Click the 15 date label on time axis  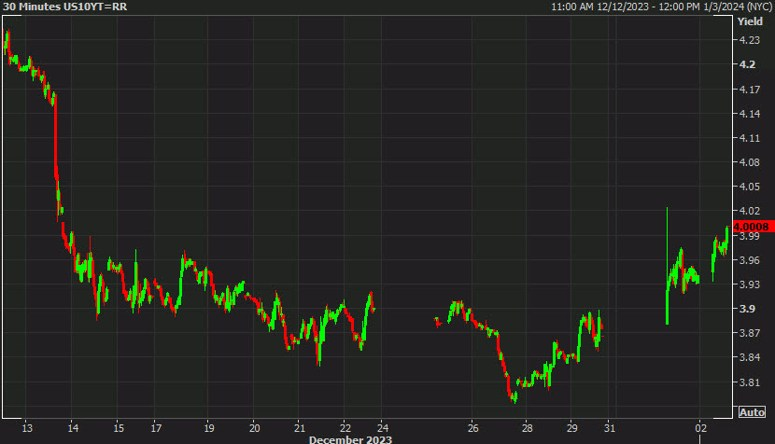(119, 428)
